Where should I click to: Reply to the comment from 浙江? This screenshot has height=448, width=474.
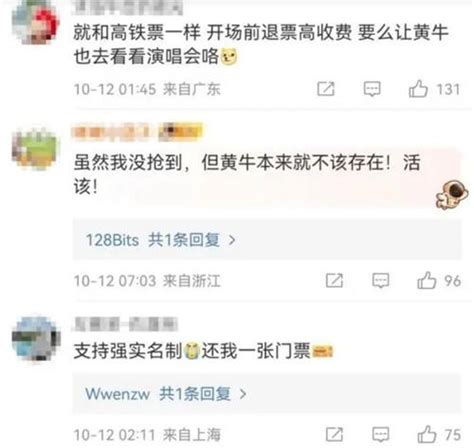(380, 280)
